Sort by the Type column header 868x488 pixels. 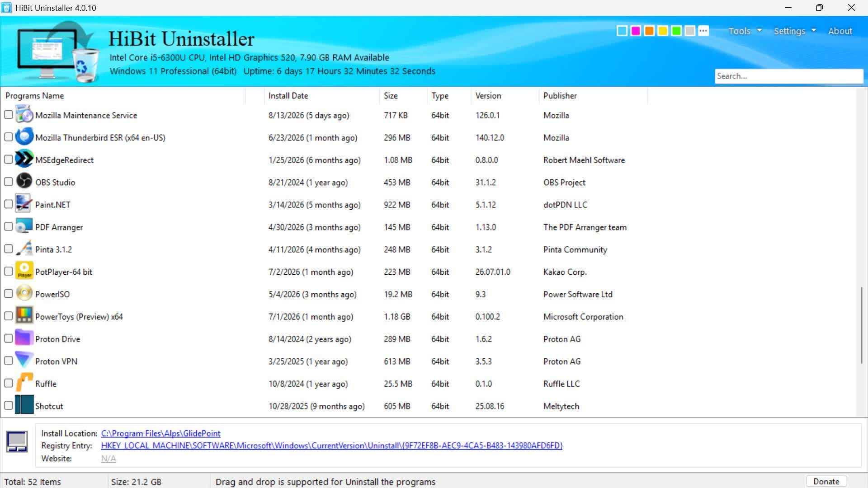tap(449, 96)
